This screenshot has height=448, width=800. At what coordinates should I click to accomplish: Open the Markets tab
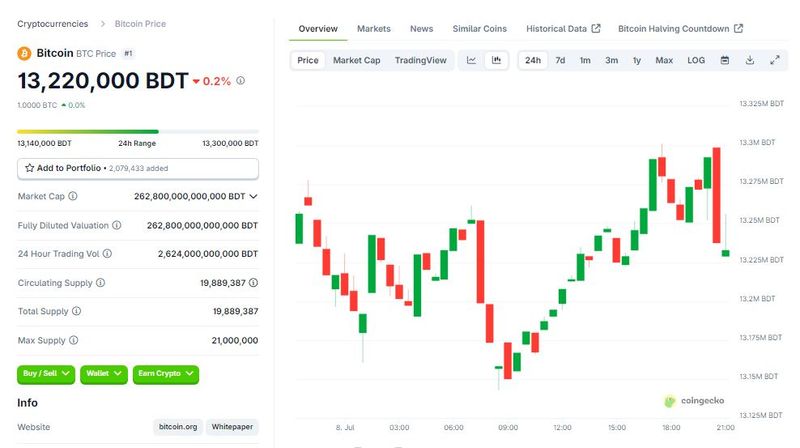pos(374,29)
